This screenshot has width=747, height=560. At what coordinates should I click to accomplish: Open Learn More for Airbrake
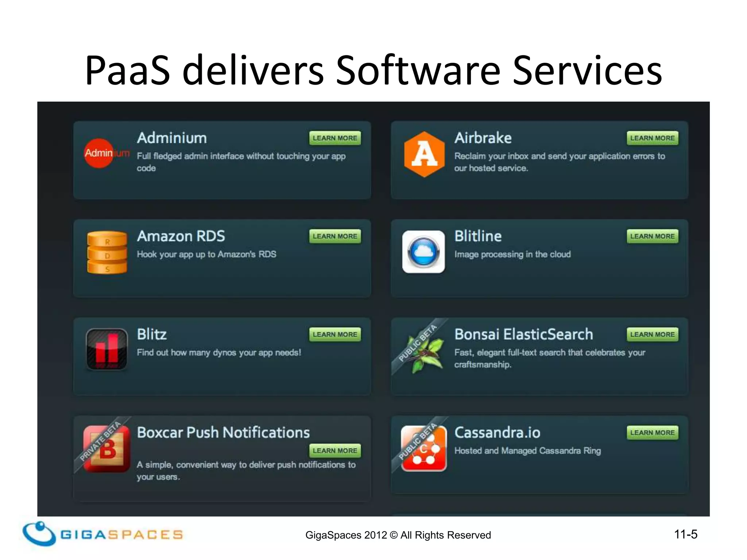[653, 138]
